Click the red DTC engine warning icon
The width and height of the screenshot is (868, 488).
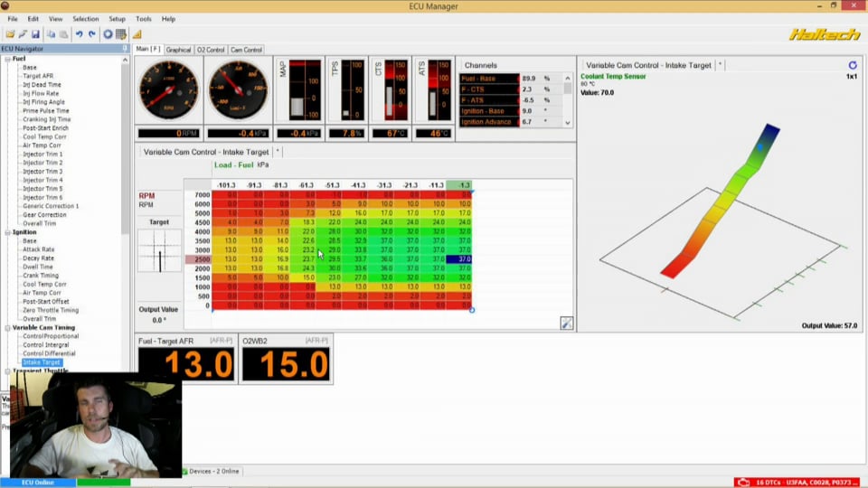click(x=743, y=483)
